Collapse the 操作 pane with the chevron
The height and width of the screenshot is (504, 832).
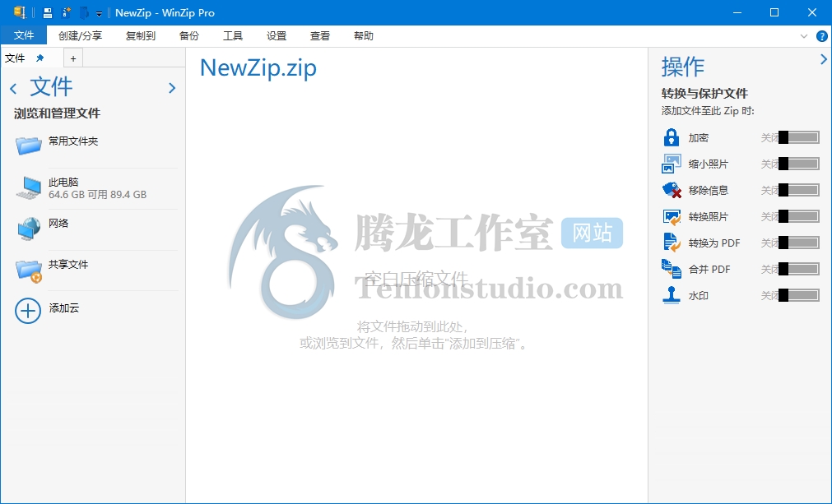[x=824, y=59]
